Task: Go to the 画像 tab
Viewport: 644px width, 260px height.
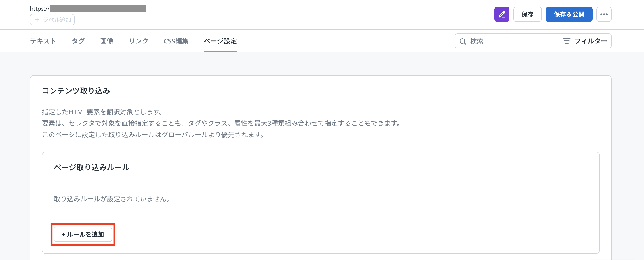Action: pos(107,41)
